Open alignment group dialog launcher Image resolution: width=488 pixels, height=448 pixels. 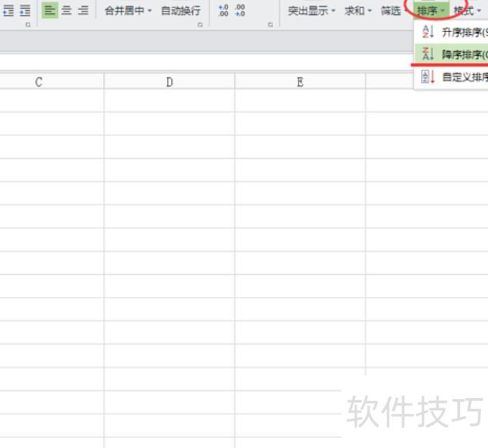[x=200, y=25]
